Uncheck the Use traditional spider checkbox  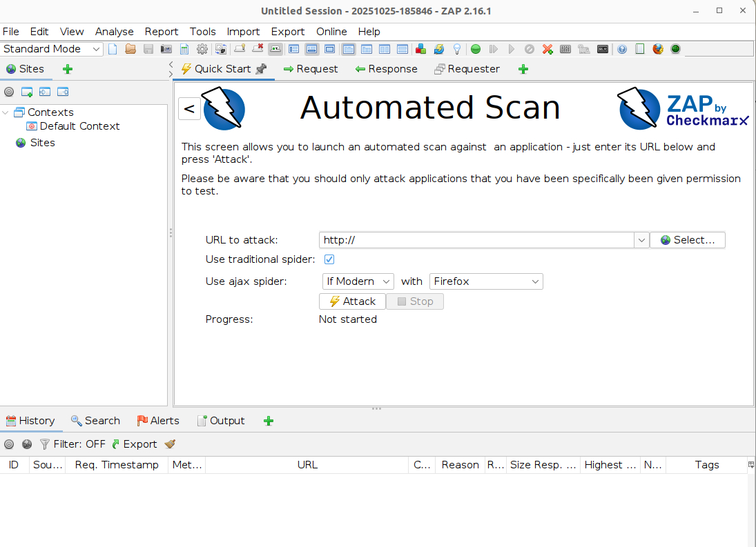[329, 259]
